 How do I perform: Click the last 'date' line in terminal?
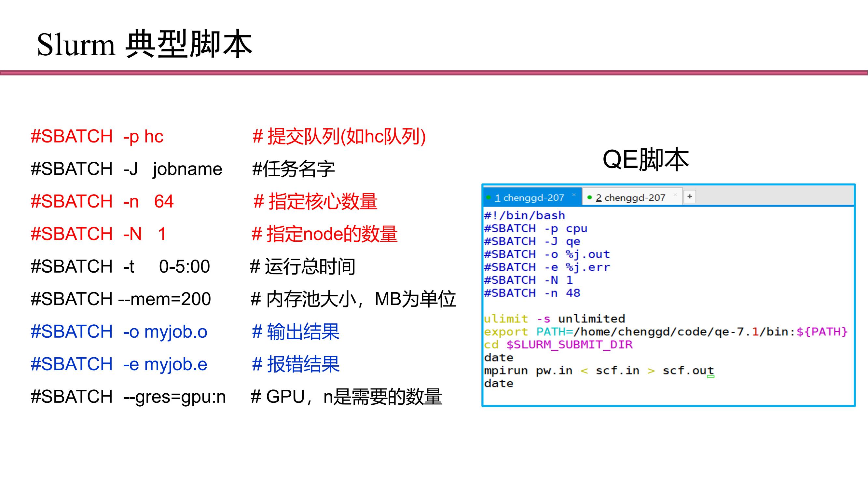[x=499, y=383]
